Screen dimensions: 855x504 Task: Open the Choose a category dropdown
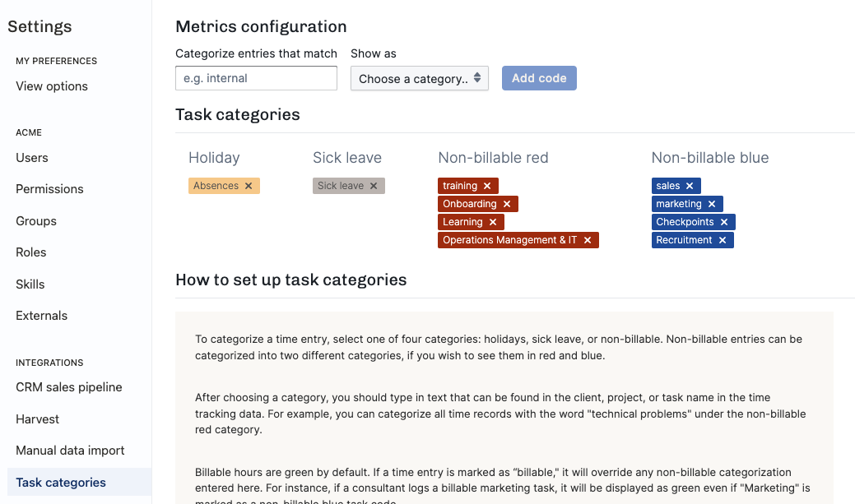pyautogui.click(x=420, y=78)
